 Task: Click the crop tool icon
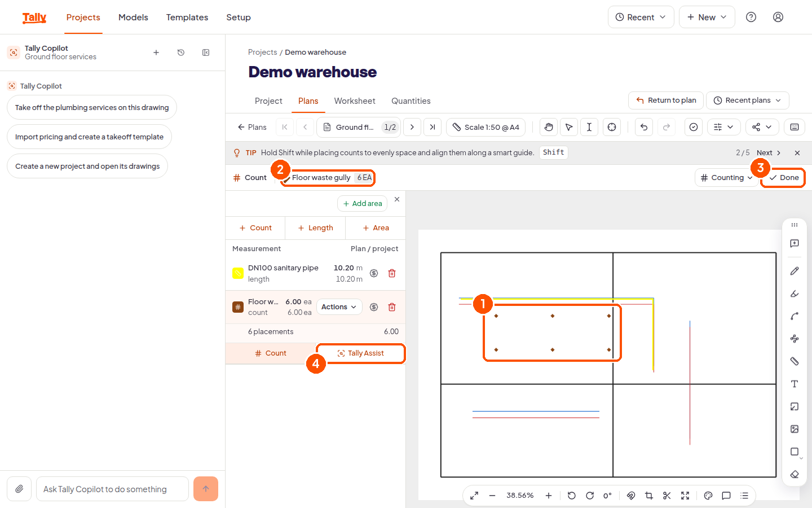(x=649, y=496)
